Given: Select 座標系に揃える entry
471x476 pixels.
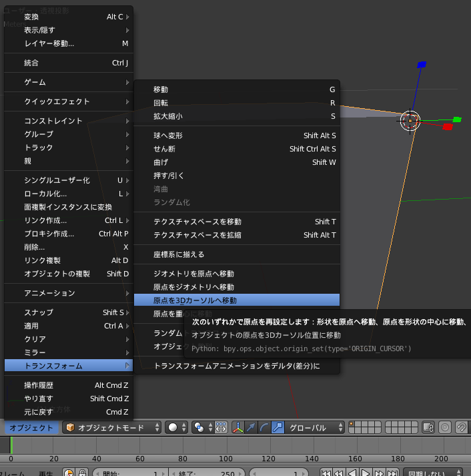Looking at the screenshot, I should click(237, 254).
